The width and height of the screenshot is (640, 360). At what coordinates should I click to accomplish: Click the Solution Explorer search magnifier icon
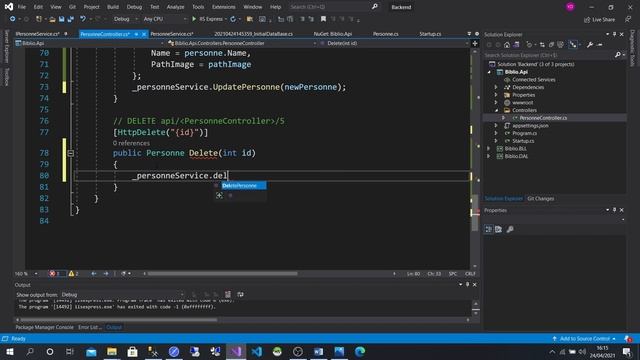[x=618, y=55]
